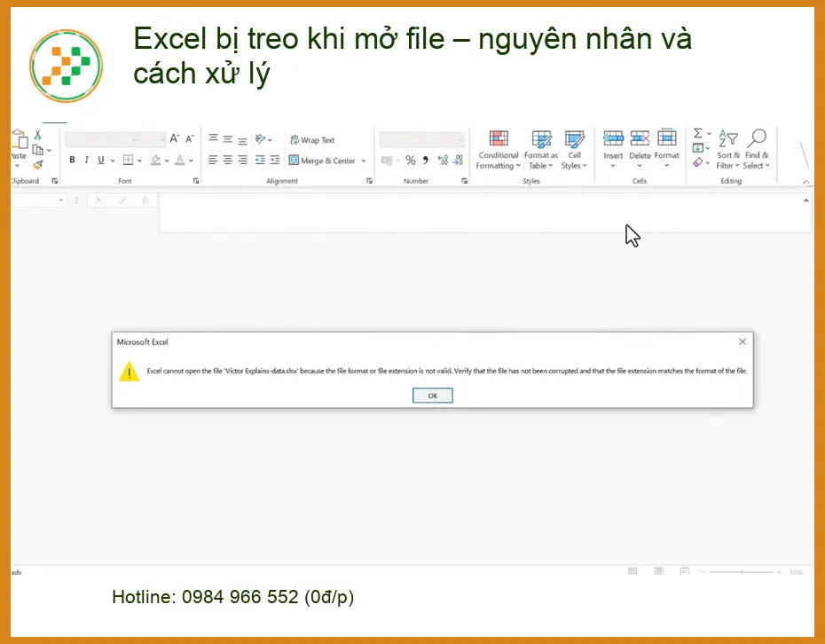This screenshot has width=825, height=644.
Task: Switch to Page Break Preview
Action: click(x=684, y=572)
